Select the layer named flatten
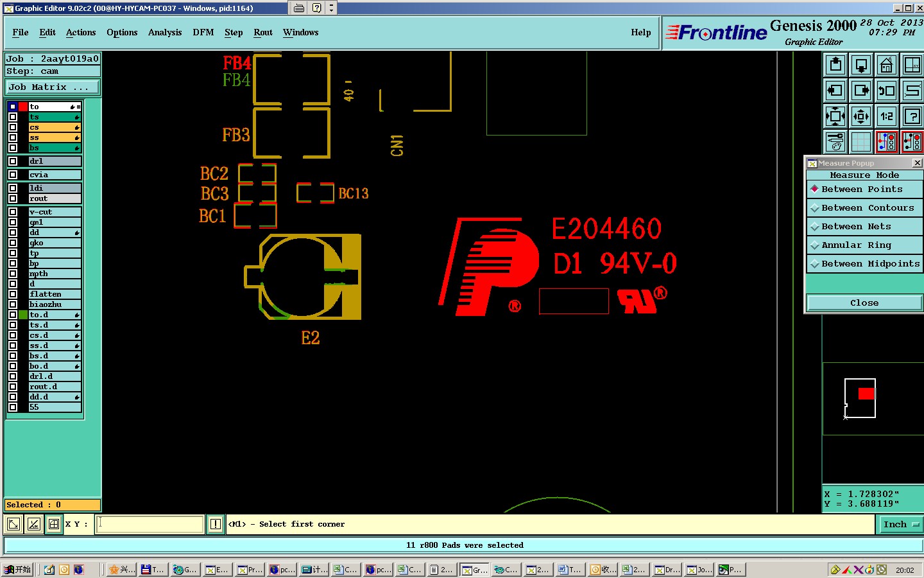 click(55, 294)
